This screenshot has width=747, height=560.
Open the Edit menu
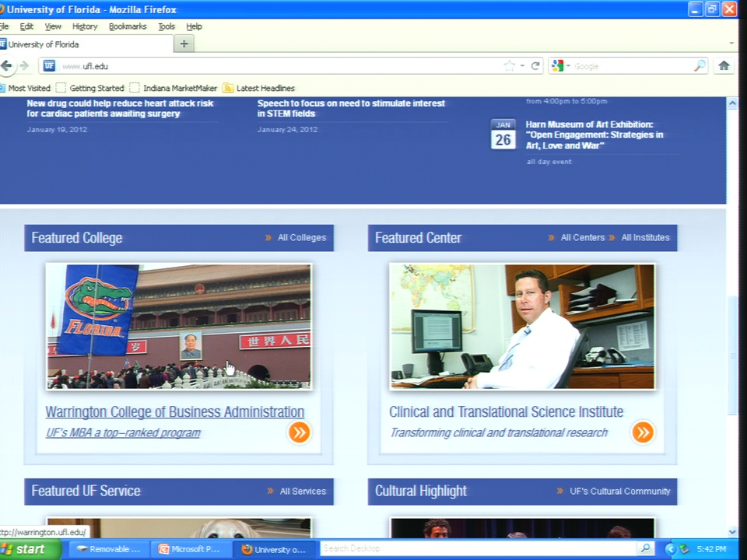coord(26,26)
